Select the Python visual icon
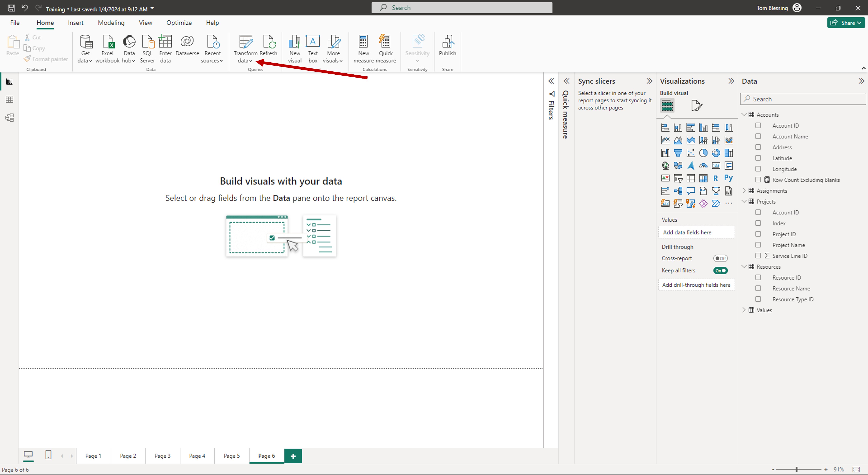The height and width of the screenshot is (475, 868). click(729, 178)
